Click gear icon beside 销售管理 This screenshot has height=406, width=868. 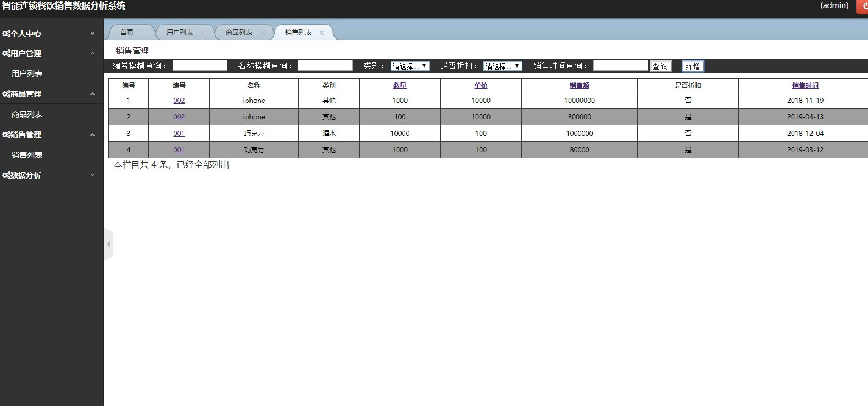tap(6, 135)
